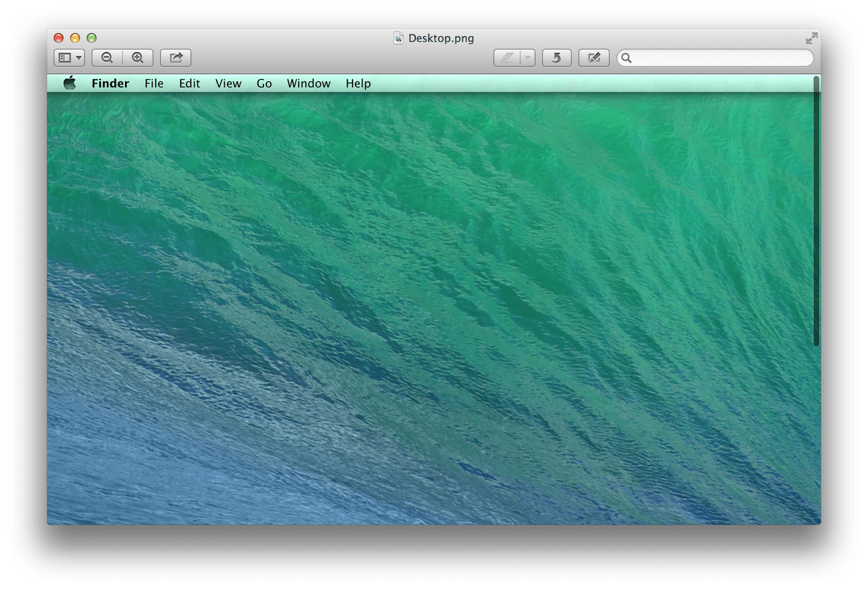The image size is (868, 590).
Task: Click the File menu in the image
Action: tap(154, 83)
